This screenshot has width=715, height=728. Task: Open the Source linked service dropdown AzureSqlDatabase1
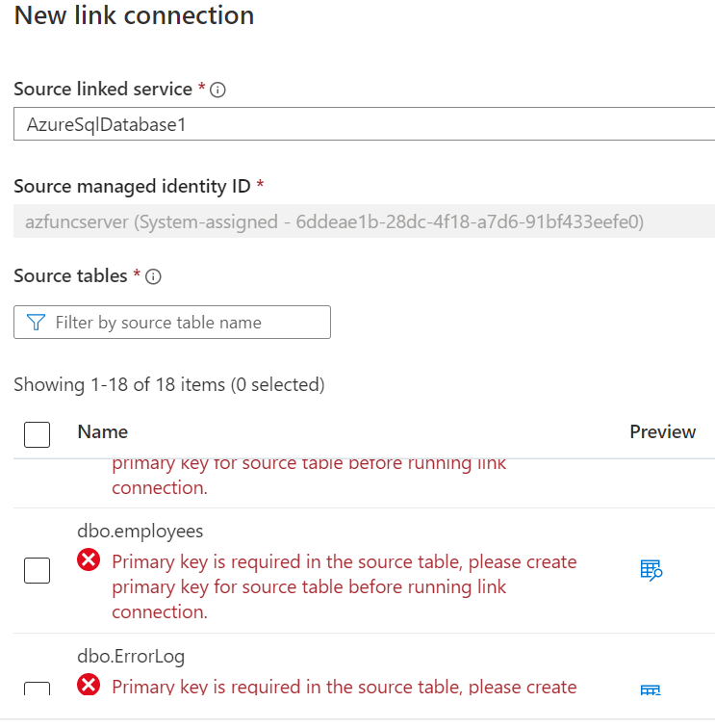coord(364,124)
